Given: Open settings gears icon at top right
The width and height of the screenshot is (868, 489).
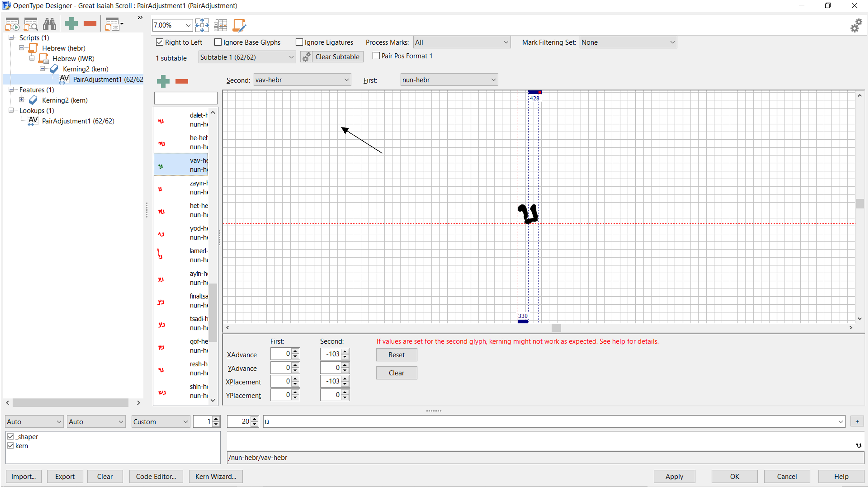Looking at the screenshot, I should tap(856, 25).
